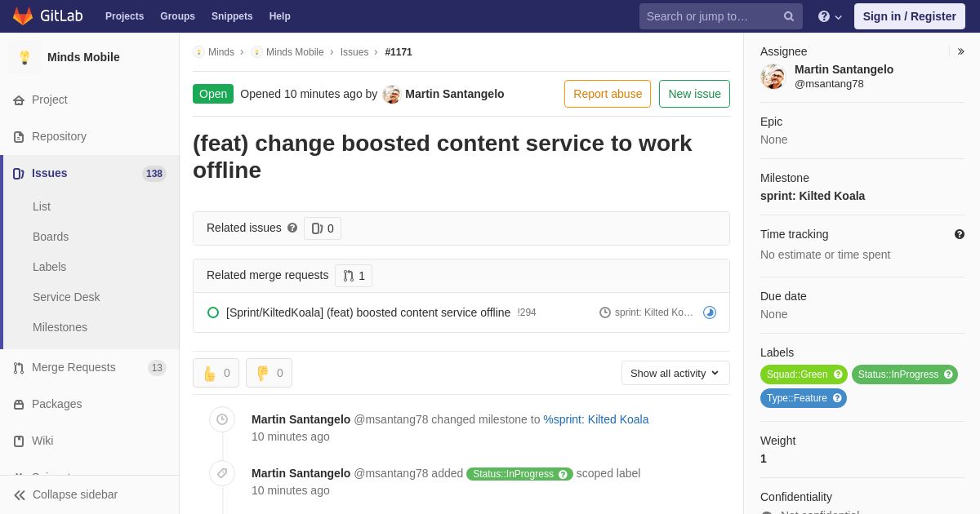Click the Issues count badge 138
This screenshot has height=514, width=980.
pos(154,174)
